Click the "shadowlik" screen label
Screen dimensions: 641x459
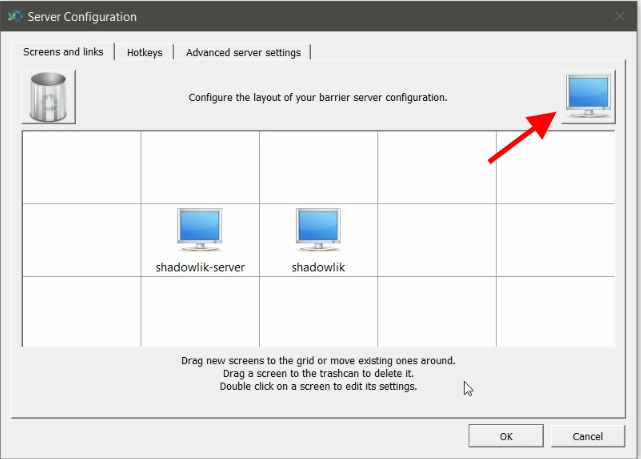(318, 267)
